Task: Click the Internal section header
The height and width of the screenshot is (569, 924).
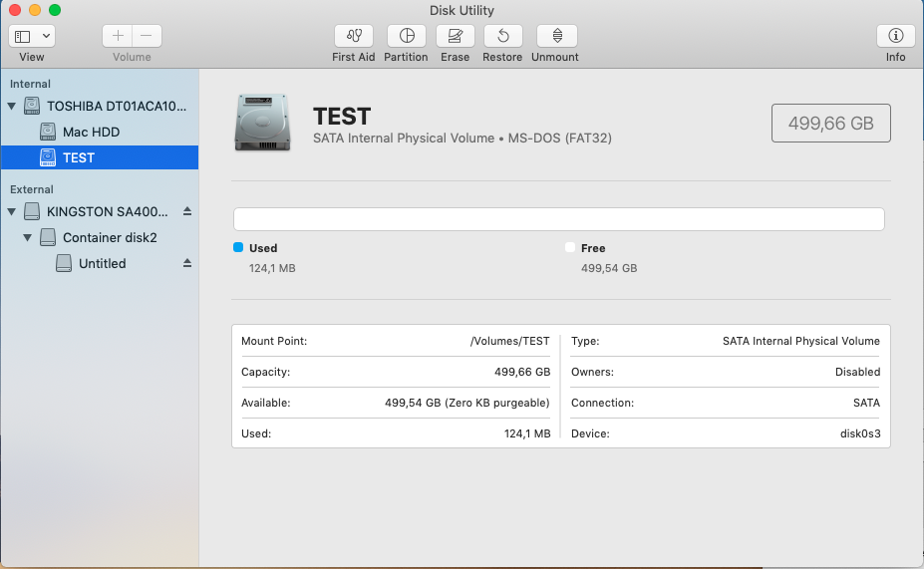Action: [x=30, y=84]
